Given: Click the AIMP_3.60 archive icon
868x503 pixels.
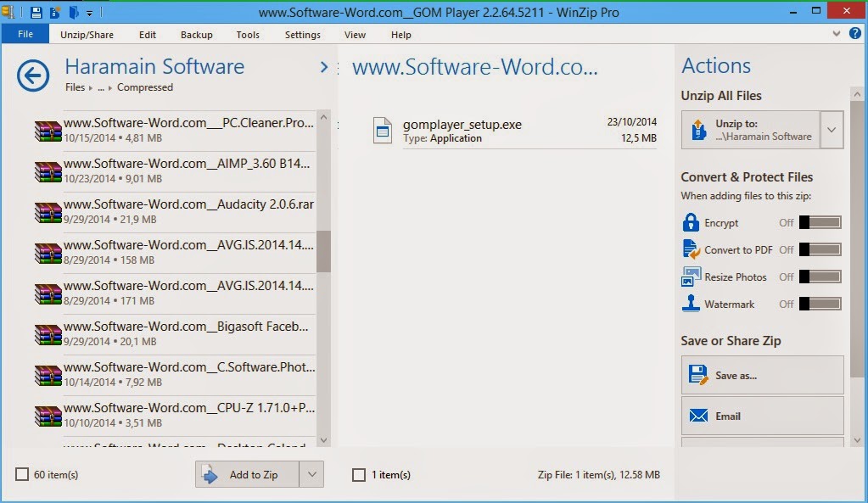Looking at the screenshot, I should coord(48,171).
